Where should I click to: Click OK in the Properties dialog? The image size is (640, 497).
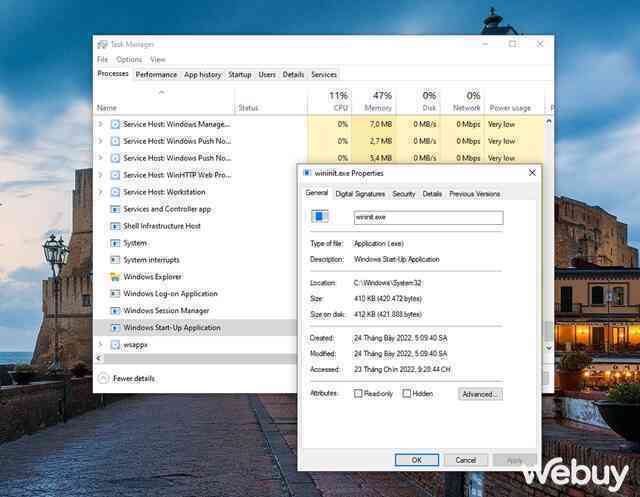(x=417, y=460)
